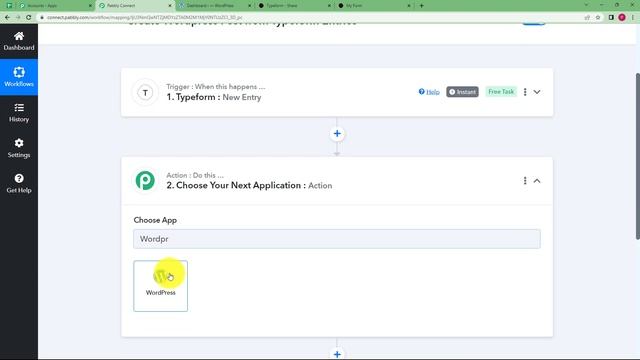The image size is (640, 360).
Task: Go back in the browser
Action: (7, 17)
